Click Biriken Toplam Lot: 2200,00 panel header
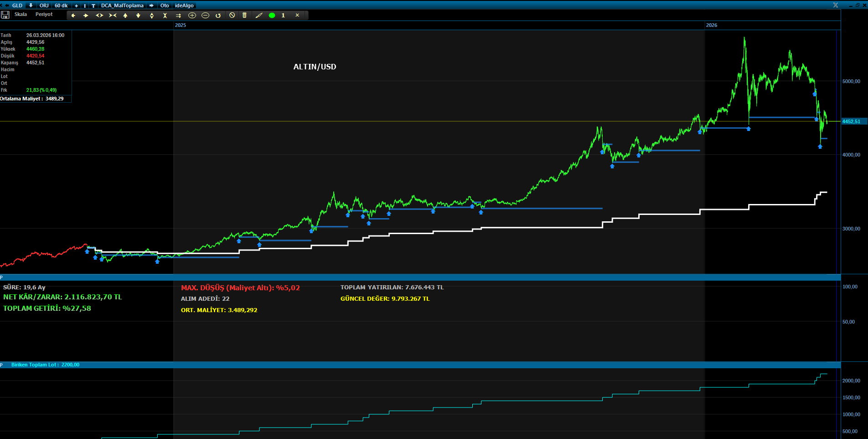The height and width of the screenshot is (439, 868). click(x=45, y=365)
